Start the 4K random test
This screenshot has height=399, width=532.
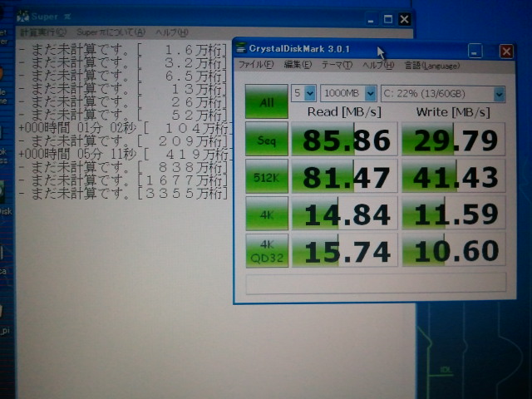267,214
